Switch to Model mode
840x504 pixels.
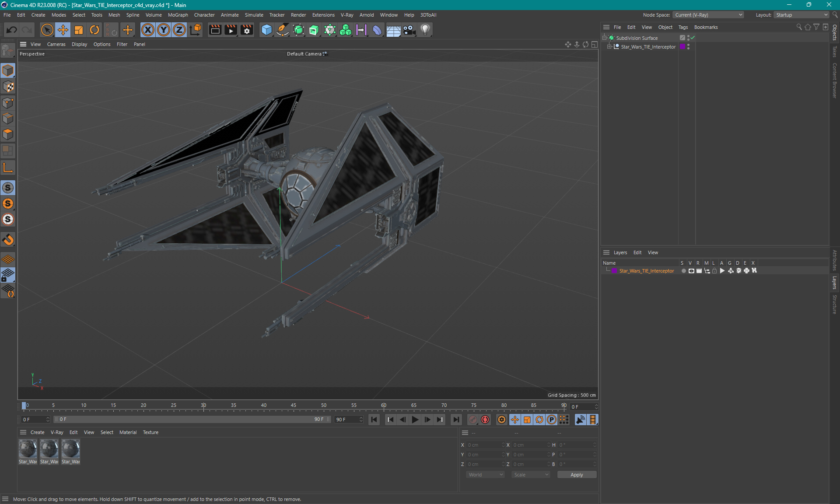[x=8, y=70]
